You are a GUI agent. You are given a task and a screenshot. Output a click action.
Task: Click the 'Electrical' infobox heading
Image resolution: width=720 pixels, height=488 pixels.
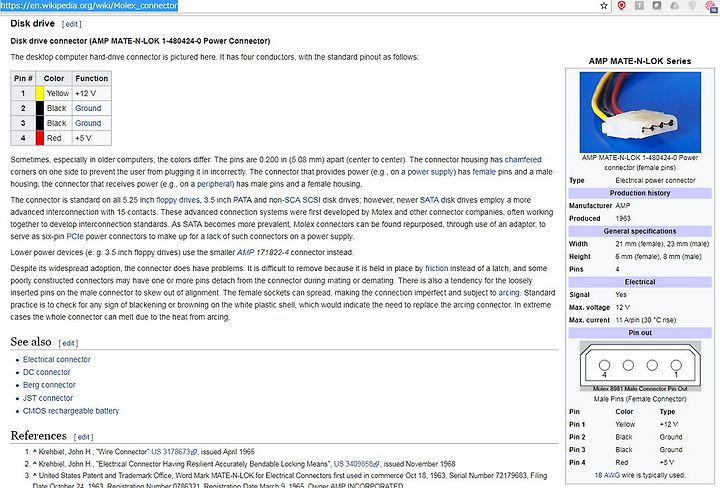tap(640, 282)
